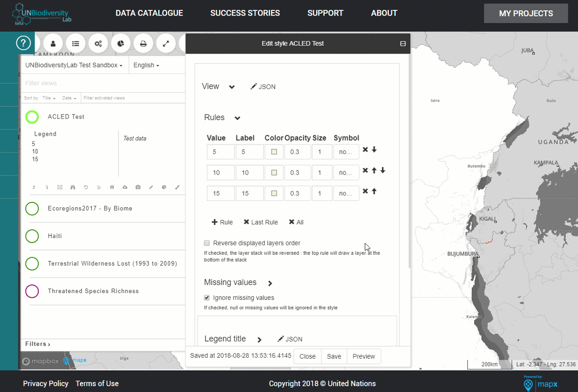The width and height of the screenshot is (578, 392).
Task: Open the UNBiodiversityLab Test Sandbox project dropdown
Action: 74,65
